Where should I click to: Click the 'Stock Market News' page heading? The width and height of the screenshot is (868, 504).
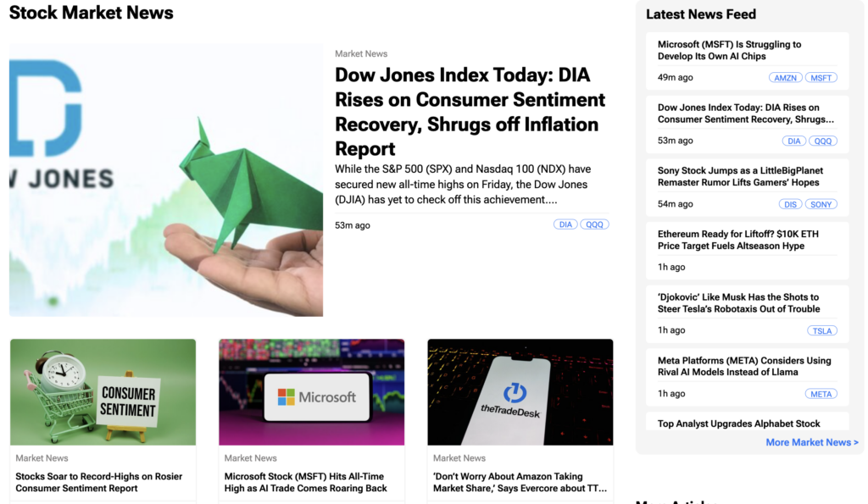pos(92,13)
